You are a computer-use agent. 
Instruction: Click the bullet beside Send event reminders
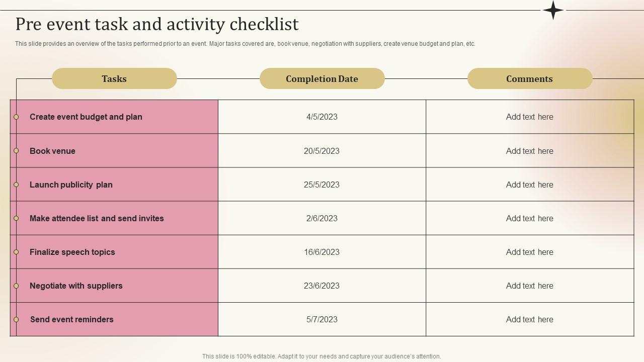tap(16, 319)
